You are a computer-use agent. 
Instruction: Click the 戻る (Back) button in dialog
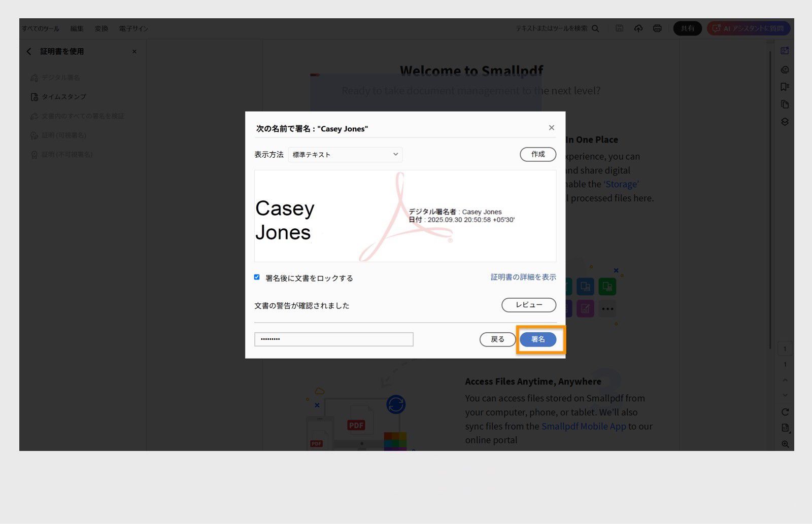[497, 339]
